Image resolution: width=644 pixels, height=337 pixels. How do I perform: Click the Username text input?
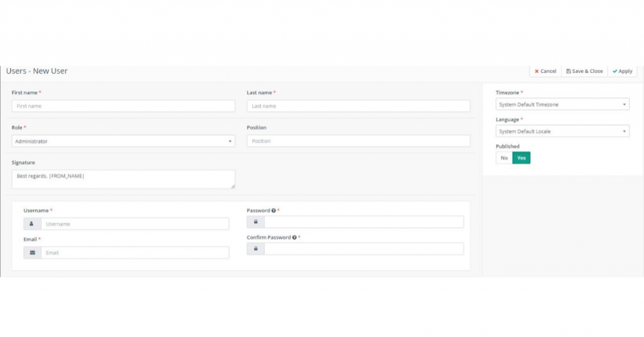[x=135, y=224]
